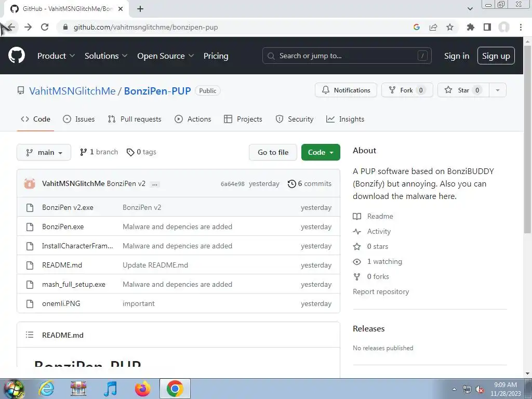Open the music player taskbar icon

point(110,389)
